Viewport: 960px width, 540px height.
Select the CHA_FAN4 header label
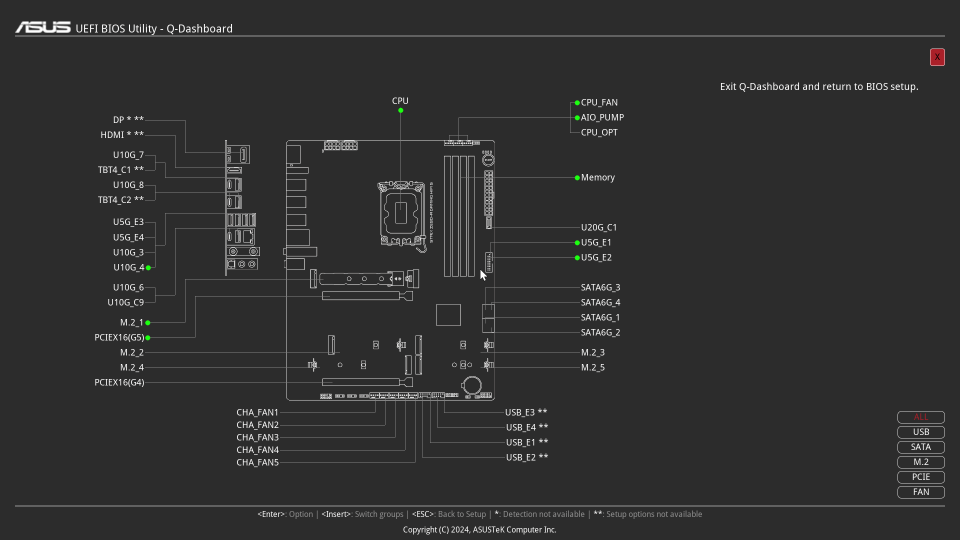pyautogui.click(x=257, y=451)
